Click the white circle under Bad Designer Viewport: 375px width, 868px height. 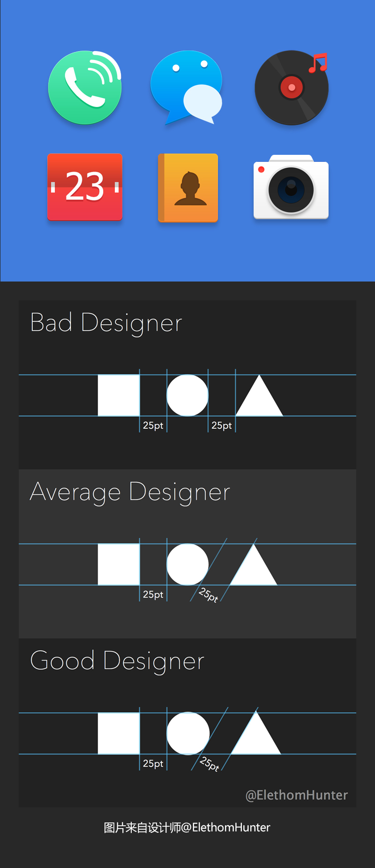[x=187, y=395]
